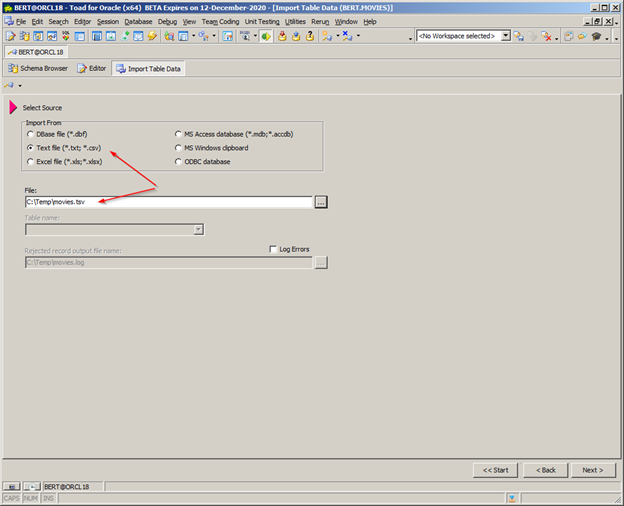Screen dimensions: 624x506
Task: Expand the Table name combo box
Action: 198,229
